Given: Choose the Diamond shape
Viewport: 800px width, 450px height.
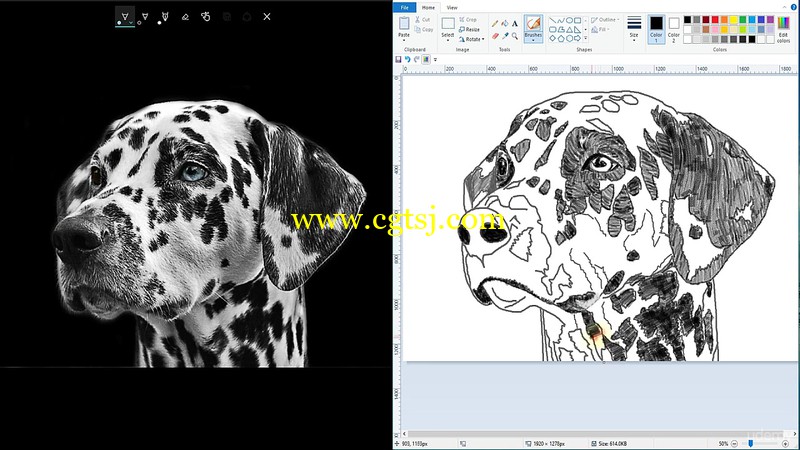Looking at the screenshot, I should [x=552, y=39].
